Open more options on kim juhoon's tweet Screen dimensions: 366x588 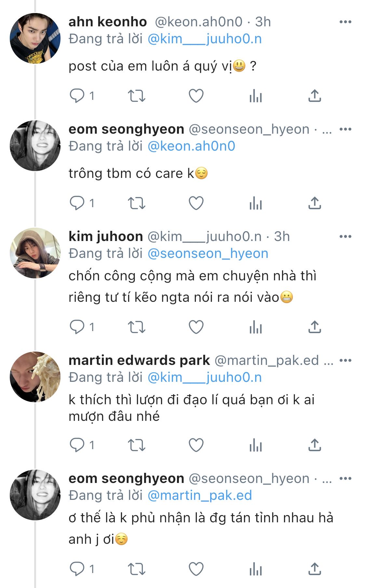point(345,237)
